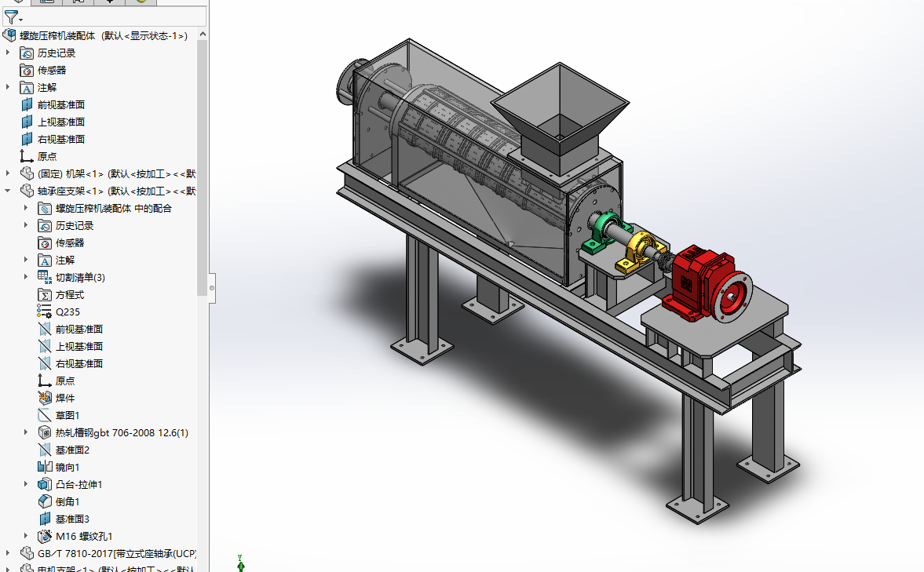Select the 焊件 weldment feature icon
Image resolution: width=924 pixels, height=572 pixels.
pos(45,399)
